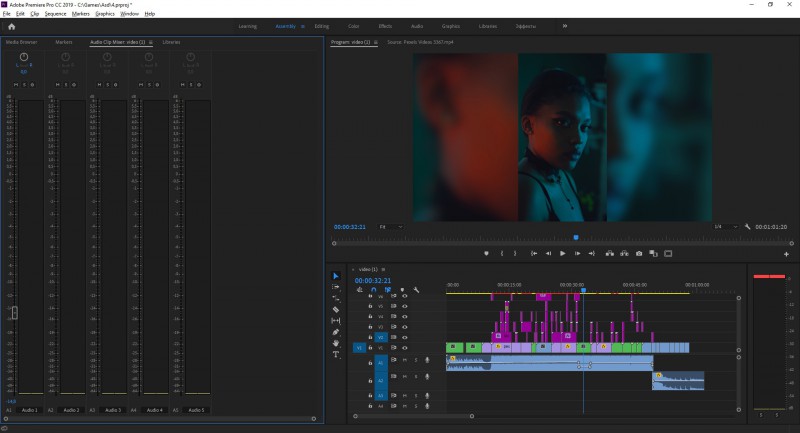Open the Sequence menu
The height and width of the screenshot is (433, 800).
55,14
